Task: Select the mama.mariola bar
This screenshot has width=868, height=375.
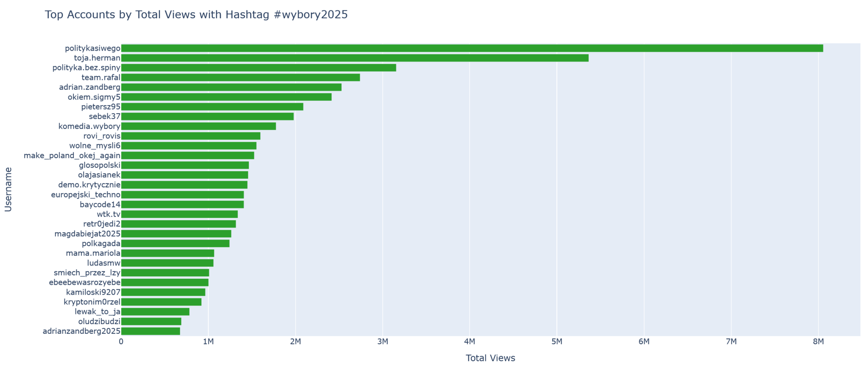Action: 167,253
